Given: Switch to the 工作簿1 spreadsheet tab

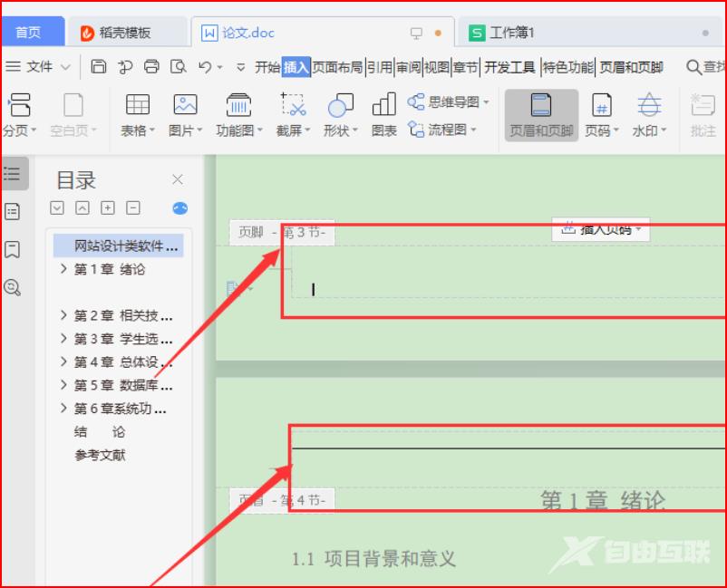Looking at the screenshot, I should (589, 33).
